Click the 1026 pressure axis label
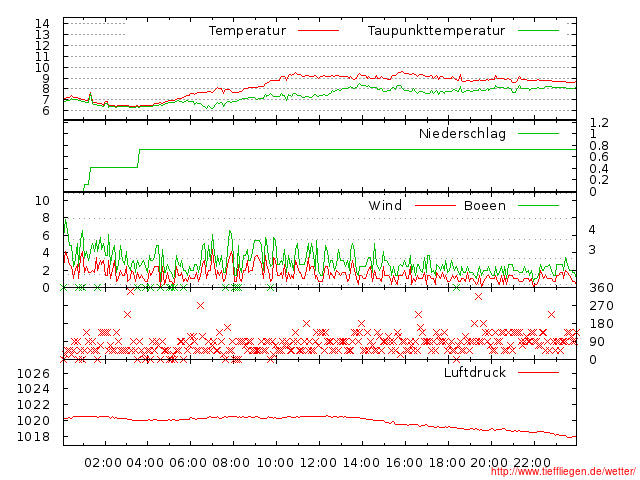 click(33, 373)
